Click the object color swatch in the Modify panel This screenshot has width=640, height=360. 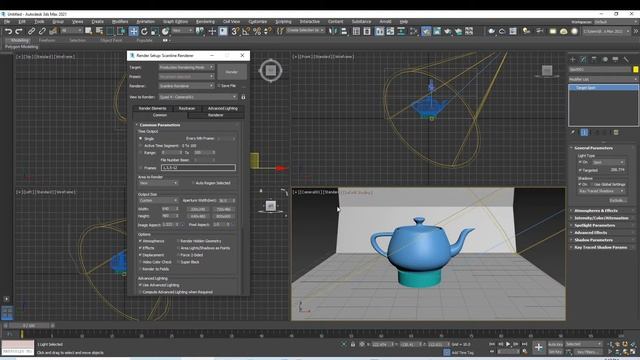pyautogui.click(x=636, y=70)
